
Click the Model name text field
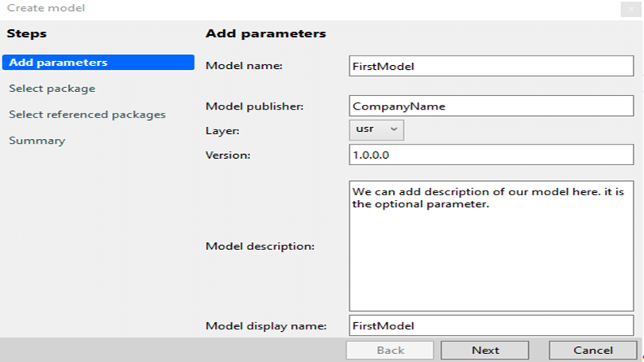tap(491, 67)
